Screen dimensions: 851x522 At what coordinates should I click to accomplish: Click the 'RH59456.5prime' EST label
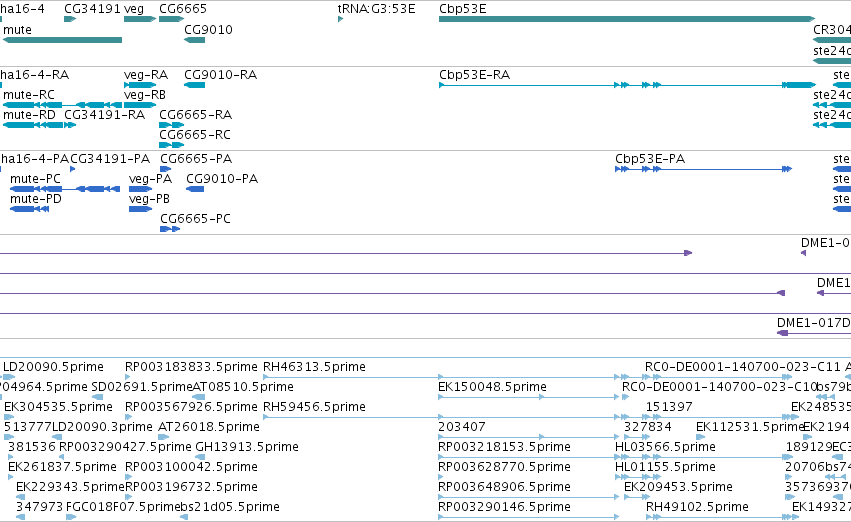pyautogui.click(x=314, y=407)
